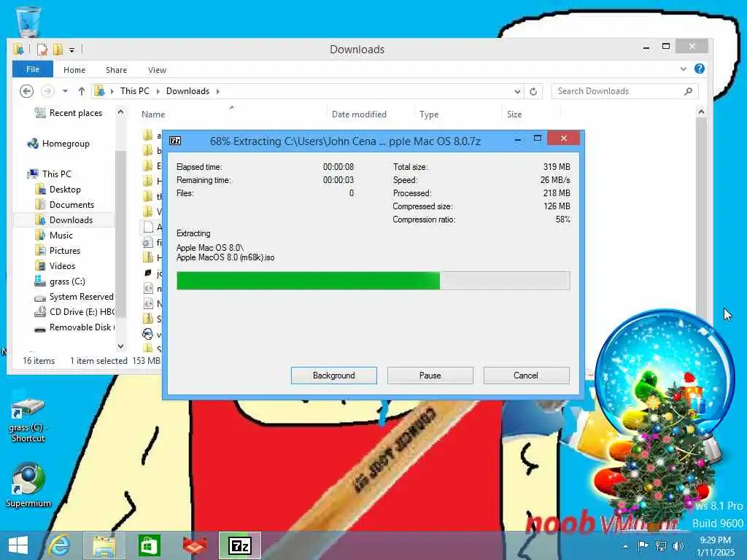Switch to 7-Zip taskbar button

tap(240, 545)
